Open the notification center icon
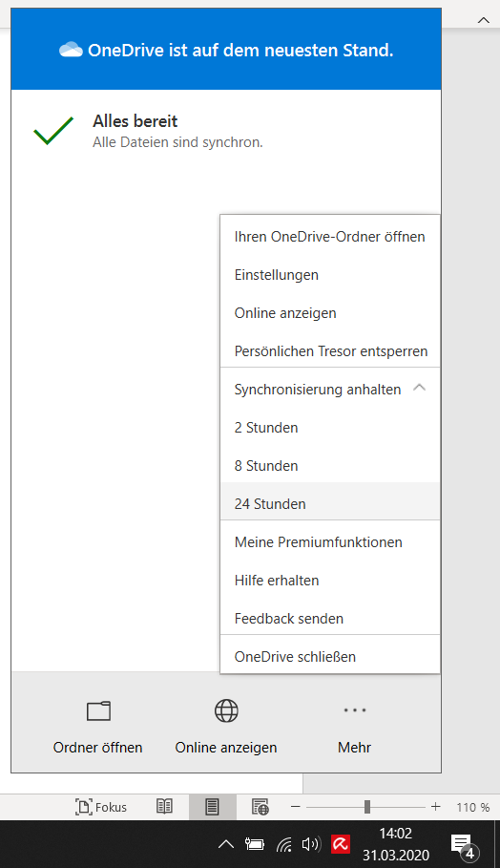Image resolution: width=500 pixels, height=868 pixels. pyautogui.click(x=463, y=845)
